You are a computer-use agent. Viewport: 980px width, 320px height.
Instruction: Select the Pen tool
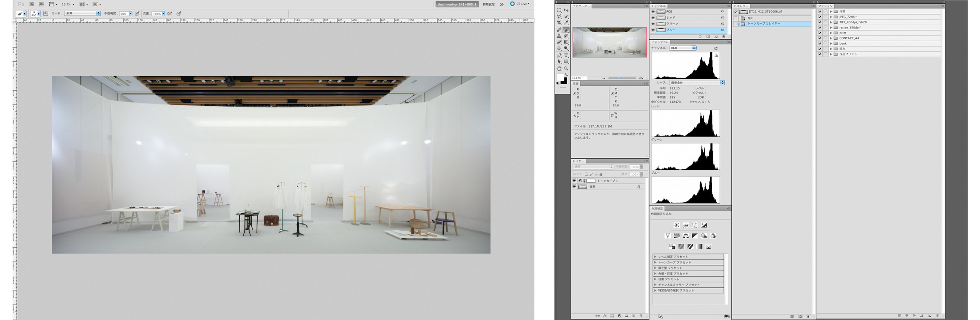(559, 55)
